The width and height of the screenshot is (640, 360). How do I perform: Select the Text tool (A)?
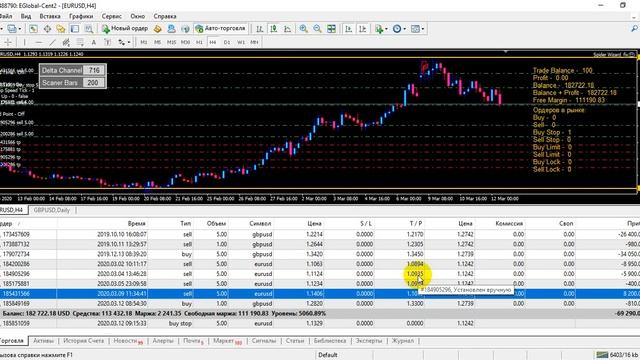click(x=94, y=42)
